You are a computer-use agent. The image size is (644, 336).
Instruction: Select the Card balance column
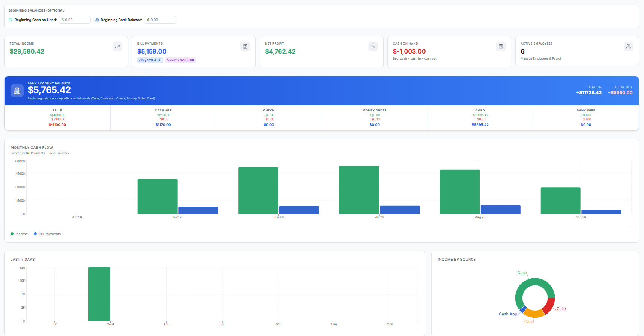click(x=480, y=118)
